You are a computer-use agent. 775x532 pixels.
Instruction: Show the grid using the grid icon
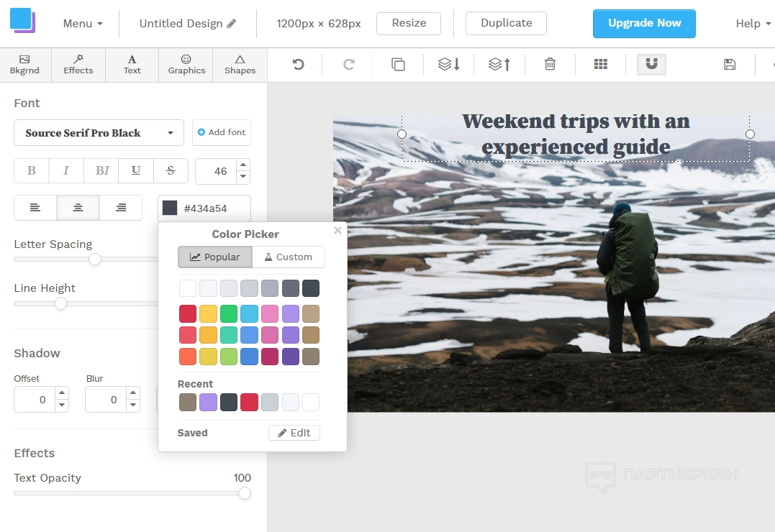[601, 65]
